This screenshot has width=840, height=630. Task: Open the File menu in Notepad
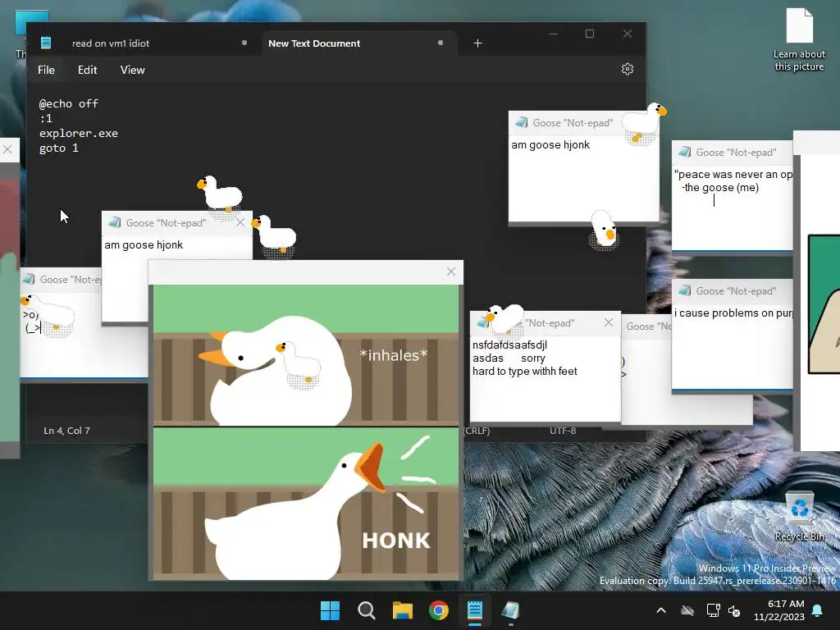tap(46, 70)
